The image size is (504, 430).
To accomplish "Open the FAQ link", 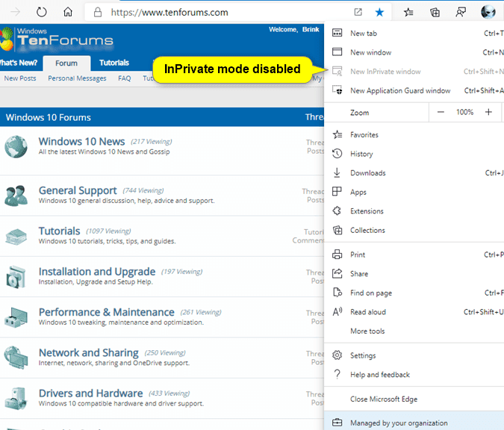I will [125, 78].
